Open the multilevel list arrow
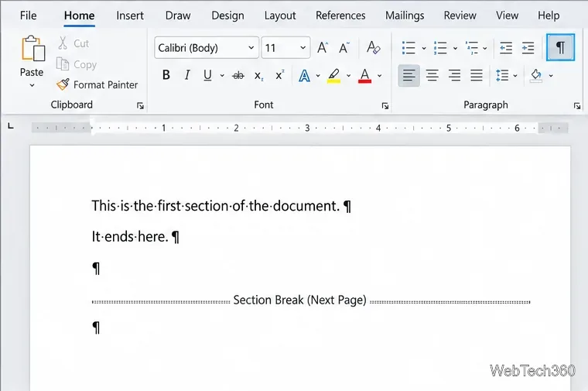 [x=485, y=48]
